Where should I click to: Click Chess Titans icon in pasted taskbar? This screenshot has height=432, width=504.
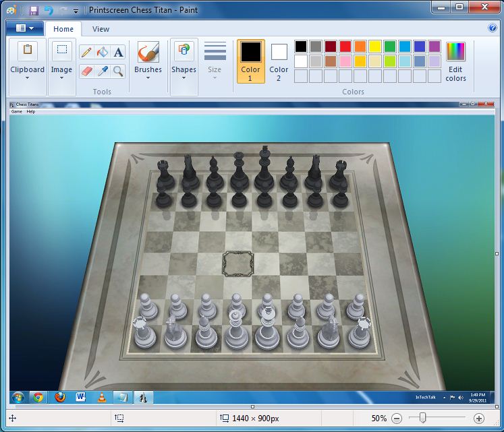tap(143, 398)
